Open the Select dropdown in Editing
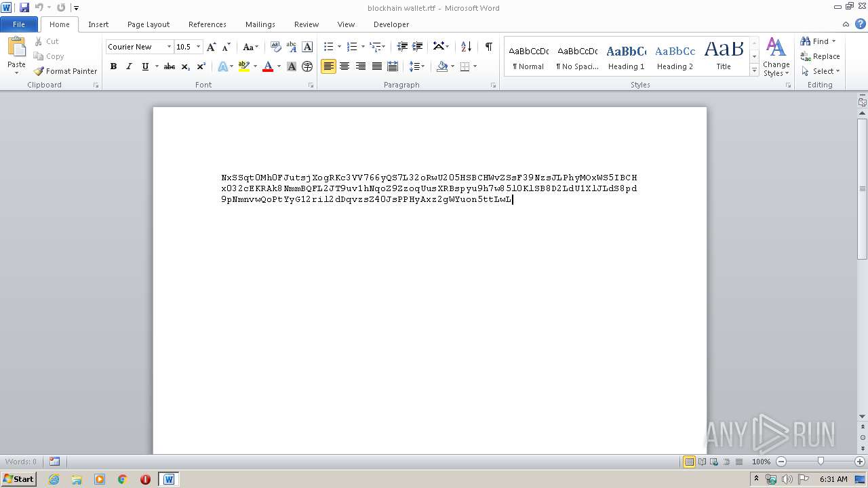868x488 pixels. point(821,71)
